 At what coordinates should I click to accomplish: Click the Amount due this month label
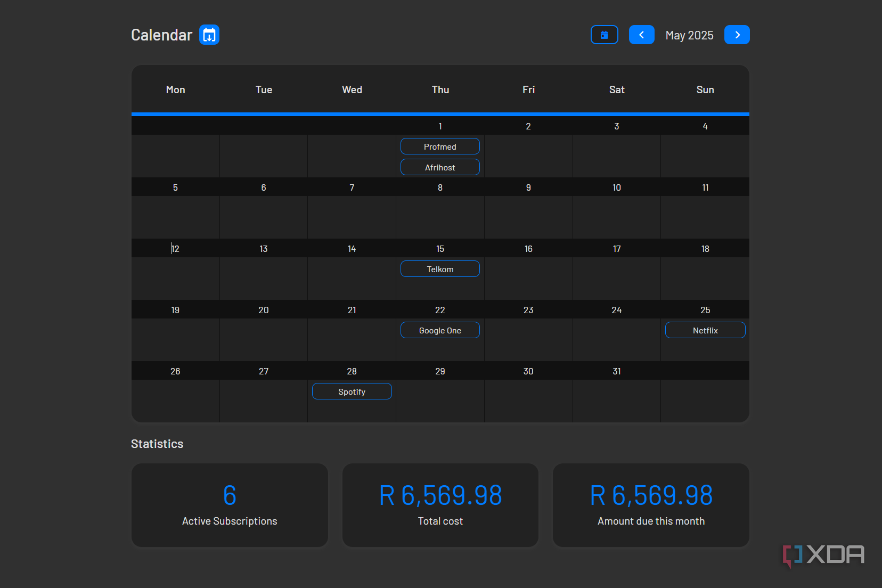click(x=651, y=521)
